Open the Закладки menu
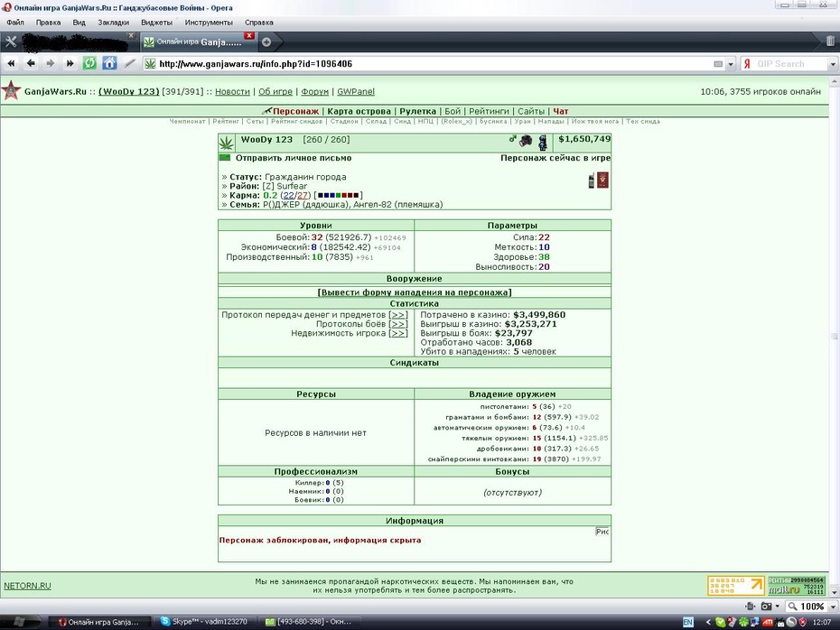 click(x=113, y=23)
